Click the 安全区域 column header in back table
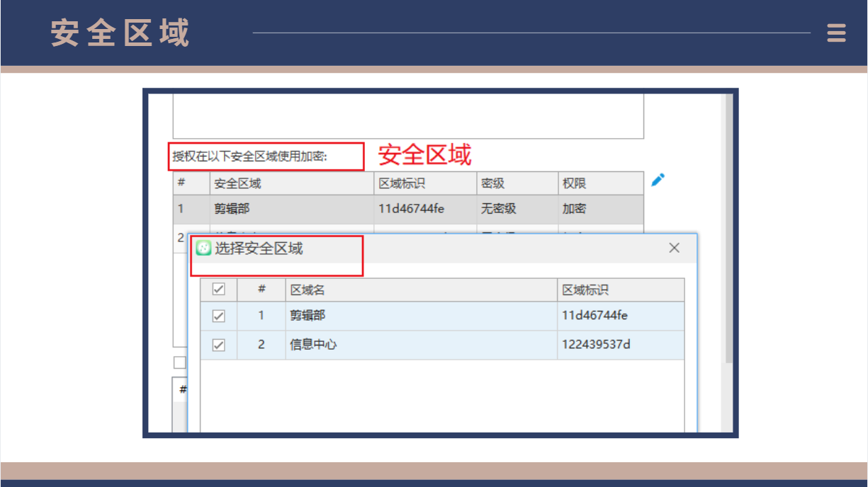868x487 pixels. click(291, 183)
